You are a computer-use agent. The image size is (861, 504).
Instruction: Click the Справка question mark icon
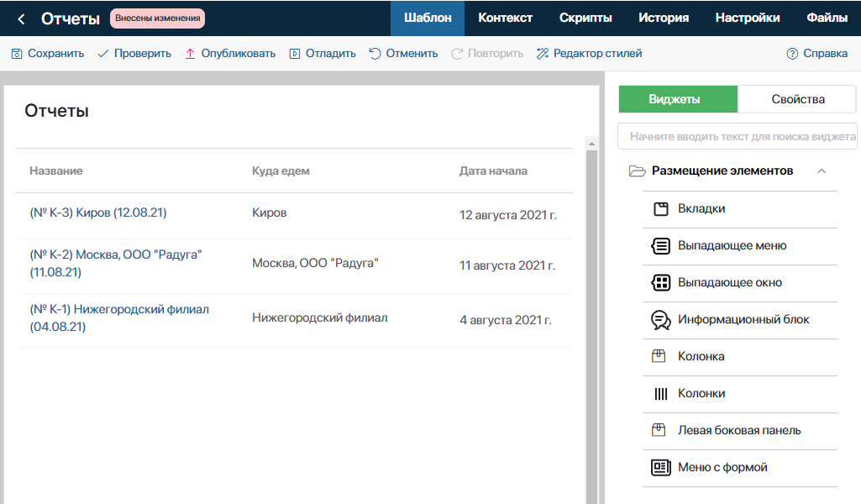pyautogui.click(x=792, y=54)
